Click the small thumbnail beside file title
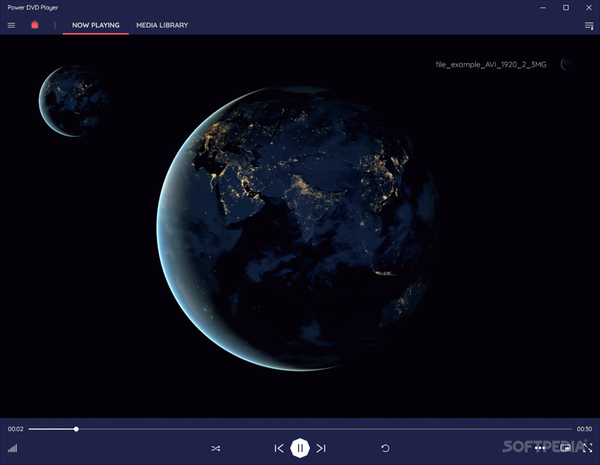The image size is (600, 465). [566, 64]
